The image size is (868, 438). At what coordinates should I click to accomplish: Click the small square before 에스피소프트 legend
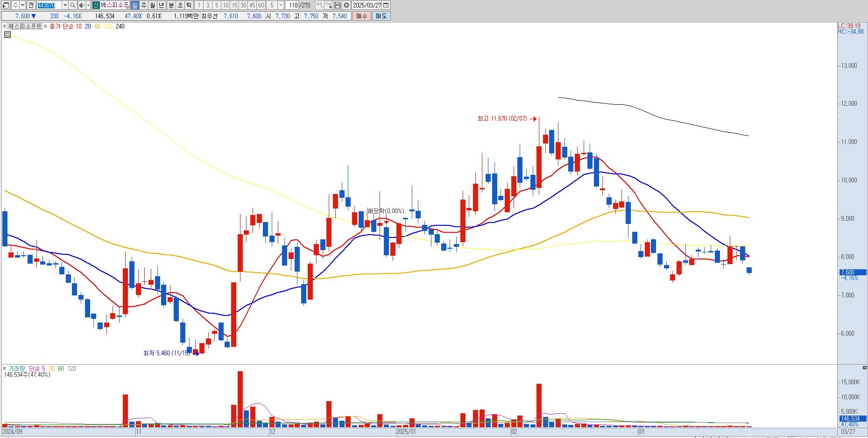(5, 26)
